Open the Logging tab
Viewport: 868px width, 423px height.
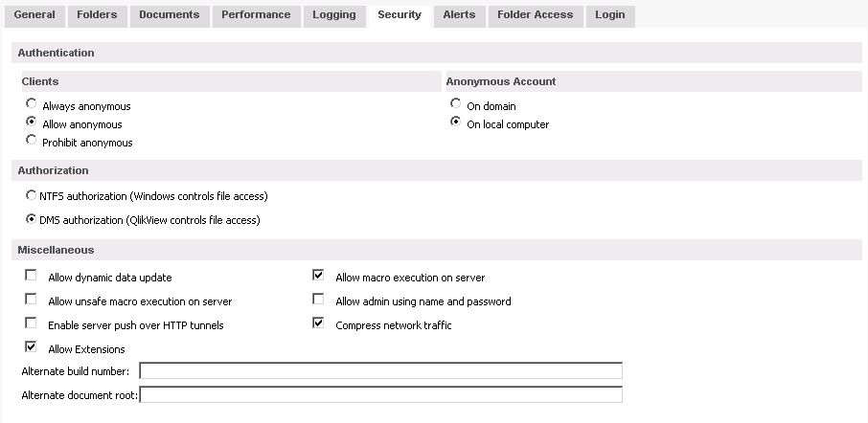pyautogui.click(x=334, y=15)
